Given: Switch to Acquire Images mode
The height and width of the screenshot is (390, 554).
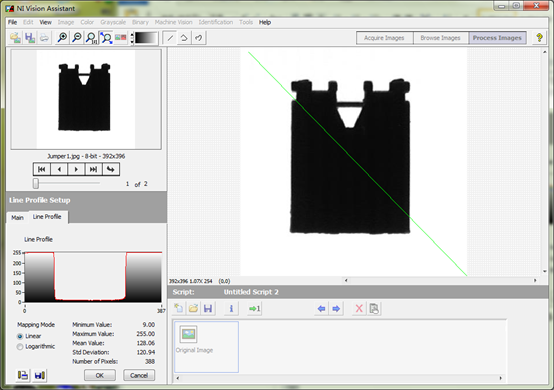Looking at the screenshot, I should tap(384, 38).
